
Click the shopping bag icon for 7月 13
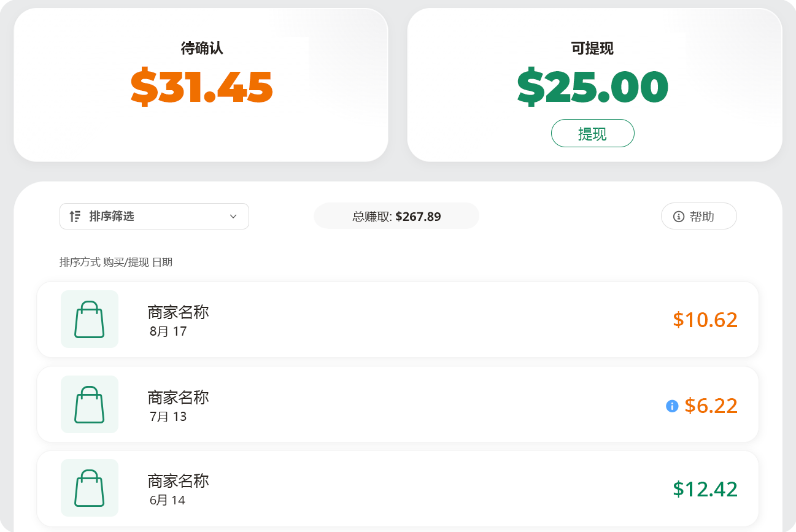[x=90, y=404]
